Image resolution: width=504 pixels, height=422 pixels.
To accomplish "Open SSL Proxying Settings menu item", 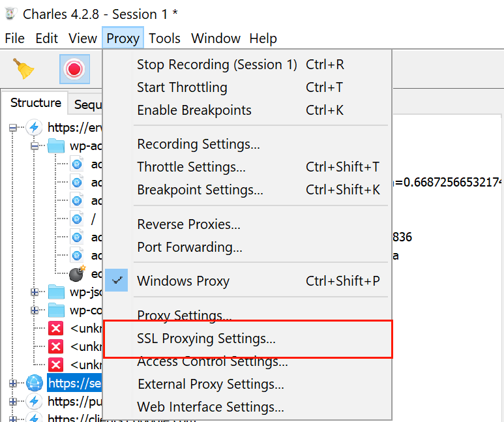I will [x=206, y=339].
